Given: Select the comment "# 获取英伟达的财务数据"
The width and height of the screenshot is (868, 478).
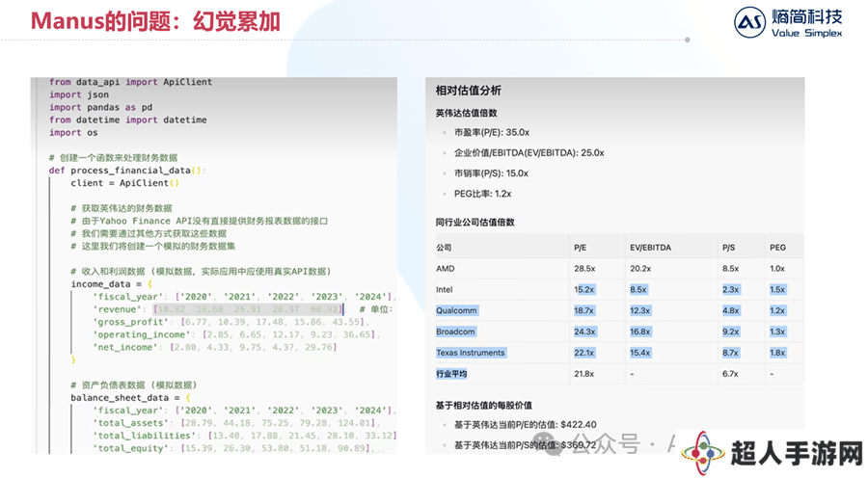Looking at the screenshot, I should 122,208.
